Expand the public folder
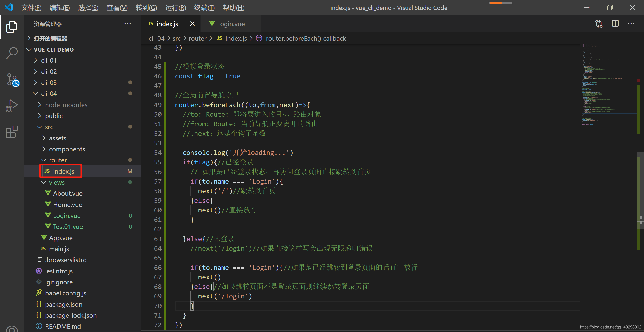644x332 pixels. click(40, 116)
